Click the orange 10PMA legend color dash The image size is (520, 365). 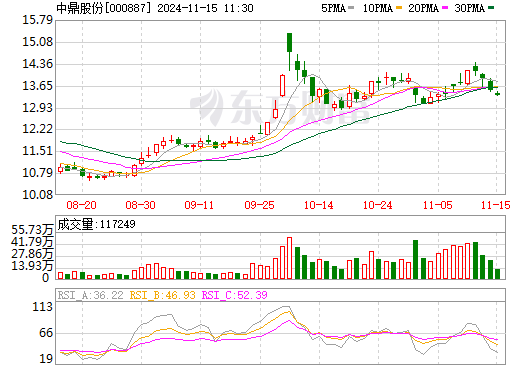point(400,8)
